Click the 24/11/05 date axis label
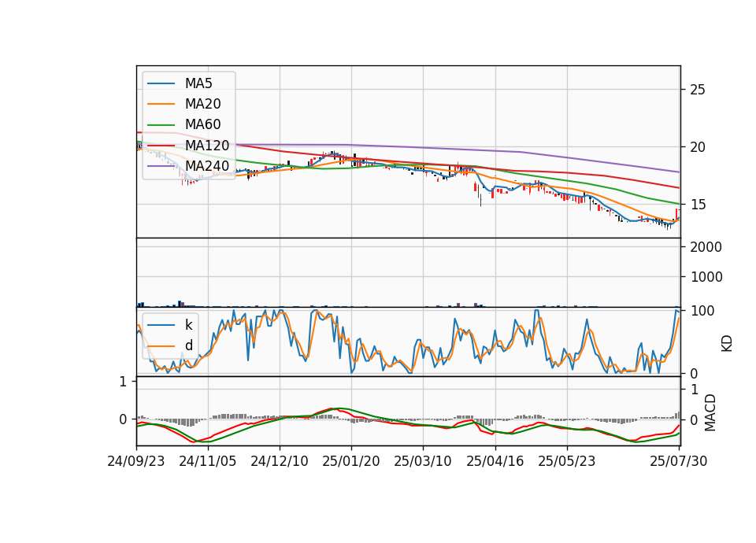The height and width of the screenshot is (543, 756). tap(208, 461)
